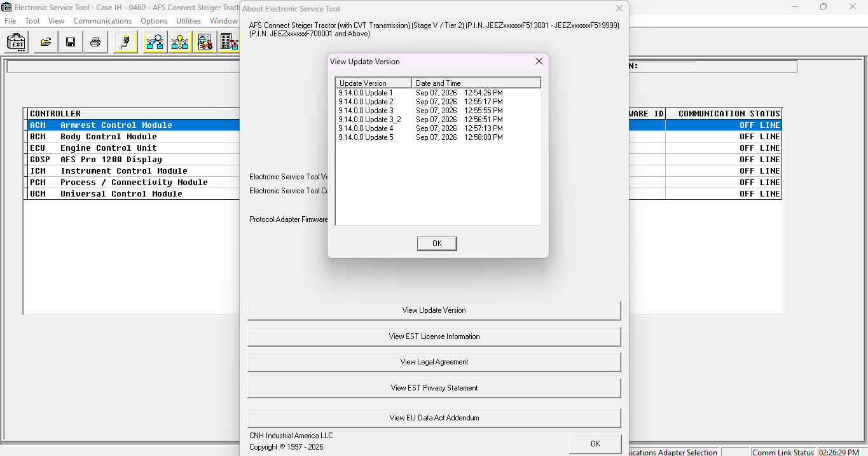The height and width of the screenshot is (456, 868).
Task: Click the View Update Version button
Action: click(434, 310)
